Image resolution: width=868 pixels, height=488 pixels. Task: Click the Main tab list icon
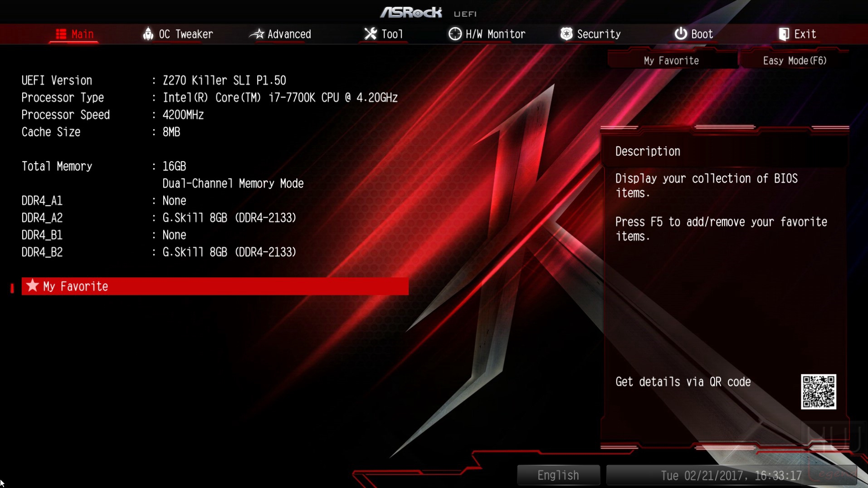61,34
